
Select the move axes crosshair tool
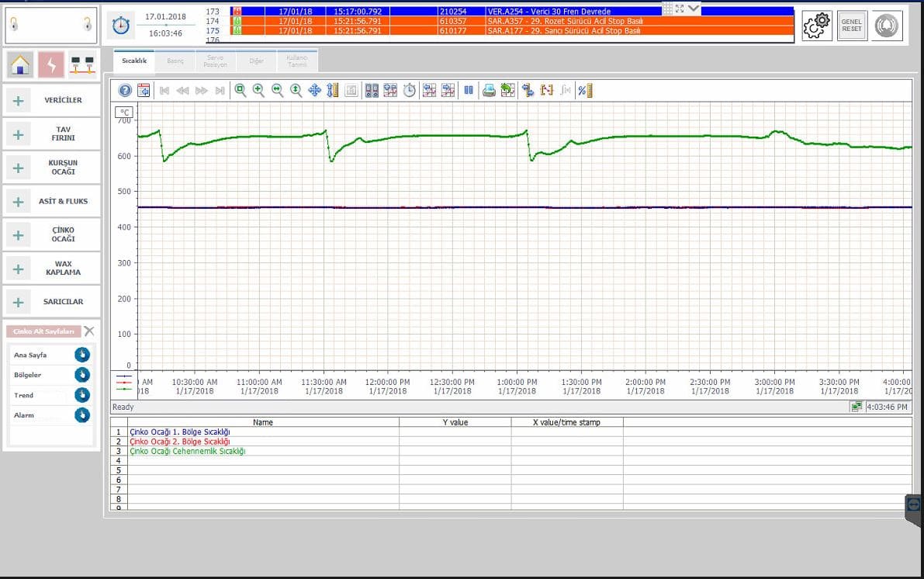pos(314,91)
